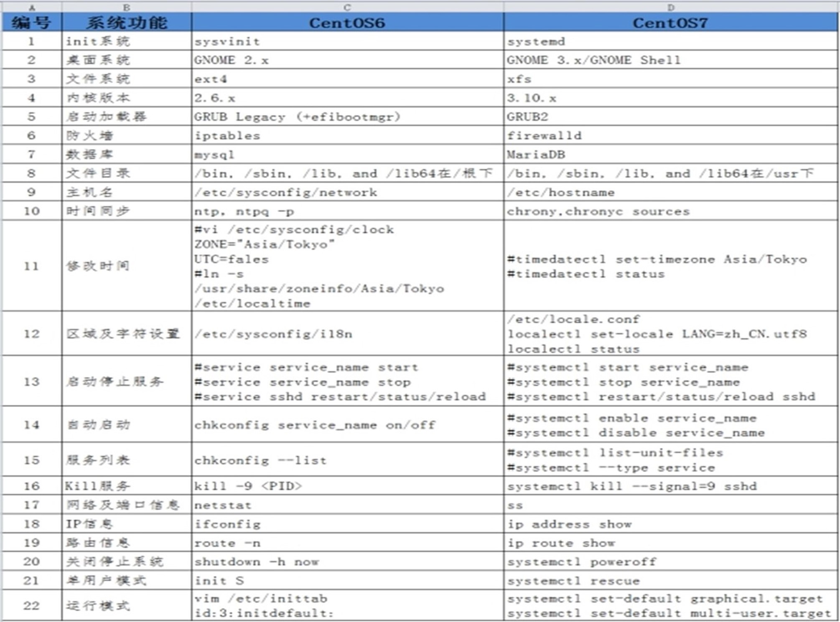Viewport: 840px width, 622px height.
Task: Select the 运行模式 cell
Action: [x=127, y=605]
